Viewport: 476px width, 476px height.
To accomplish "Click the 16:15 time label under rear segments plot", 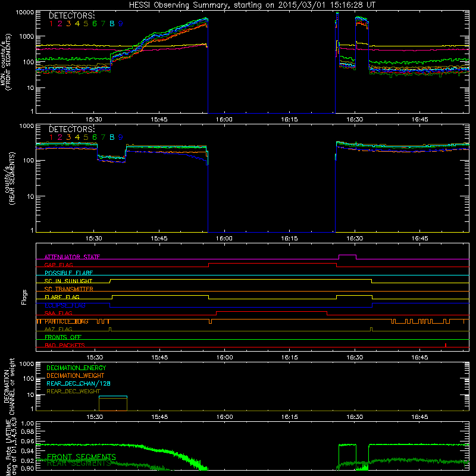I will coord(289,239).
